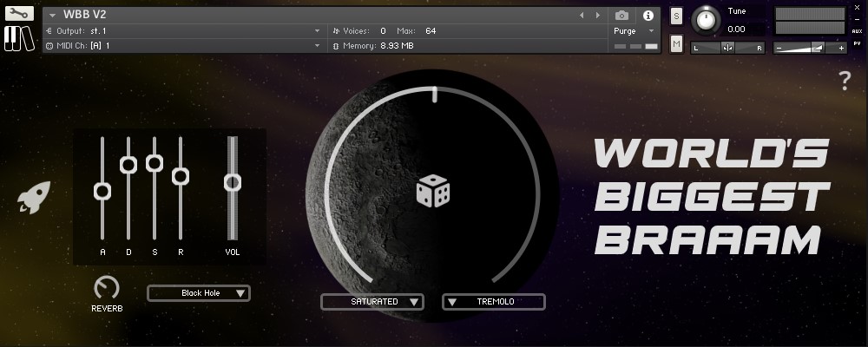Open the TREMOLO sound dropdown
Screen dimensions: 868x347
click(x=494, y=302)
